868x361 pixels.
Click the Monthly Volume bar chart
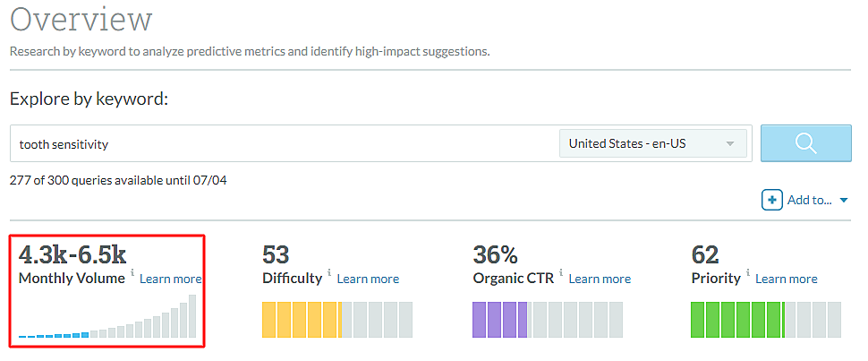click(x=107, y=317)
